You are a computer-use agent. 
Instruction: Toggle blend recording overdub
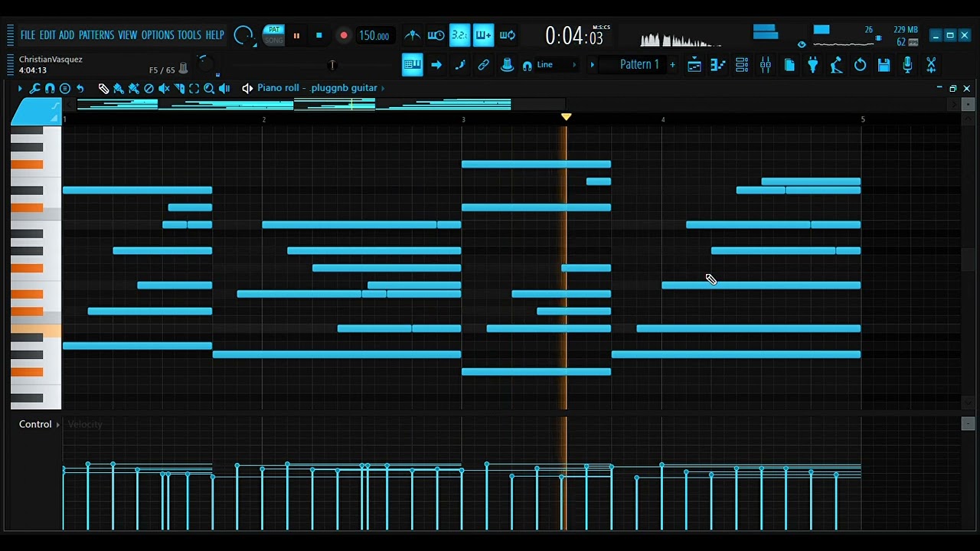(483, 35)
